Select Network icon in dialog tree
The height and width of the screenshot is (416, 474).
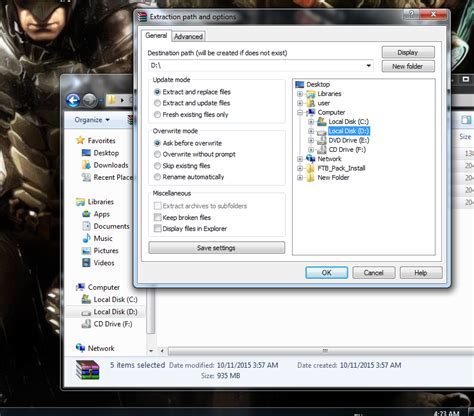[x=311, y=159]
